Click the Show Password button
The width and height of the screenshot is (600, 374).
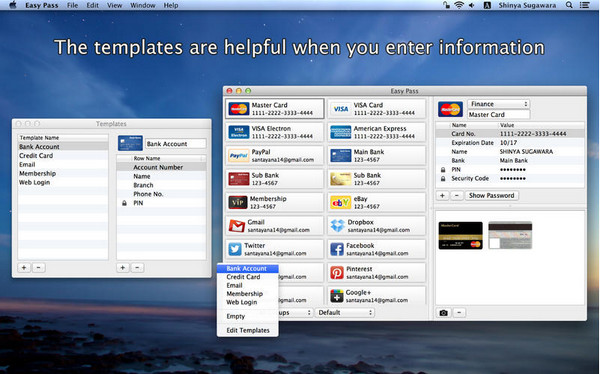tap(492, 196)
